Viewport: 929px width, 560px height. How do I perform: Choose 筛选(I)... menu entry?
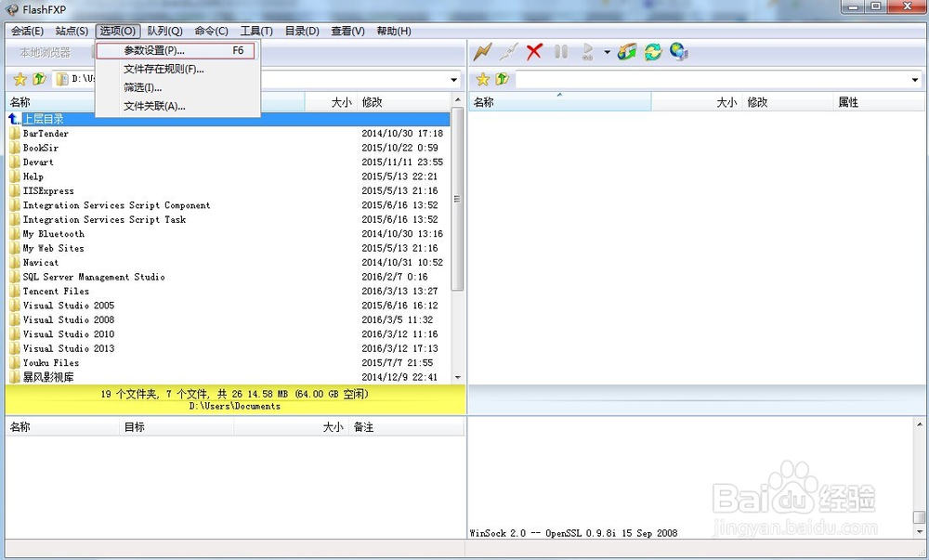[177, 87]
